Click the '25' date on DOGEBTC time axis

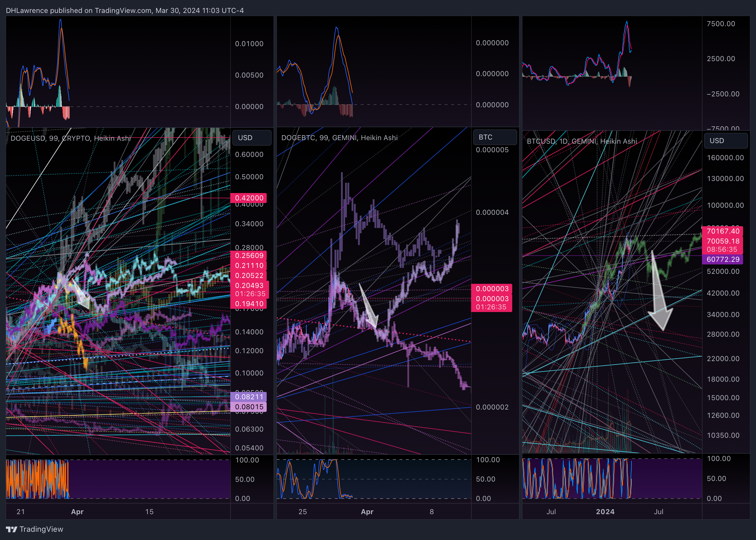[x=303, y=512]
